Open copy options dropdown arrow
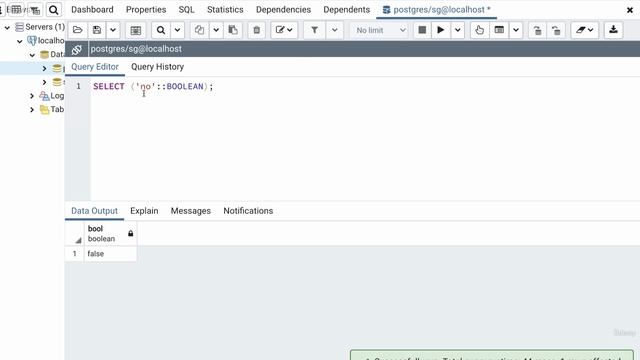The image size is (640, 360). [x=216, y=30]
